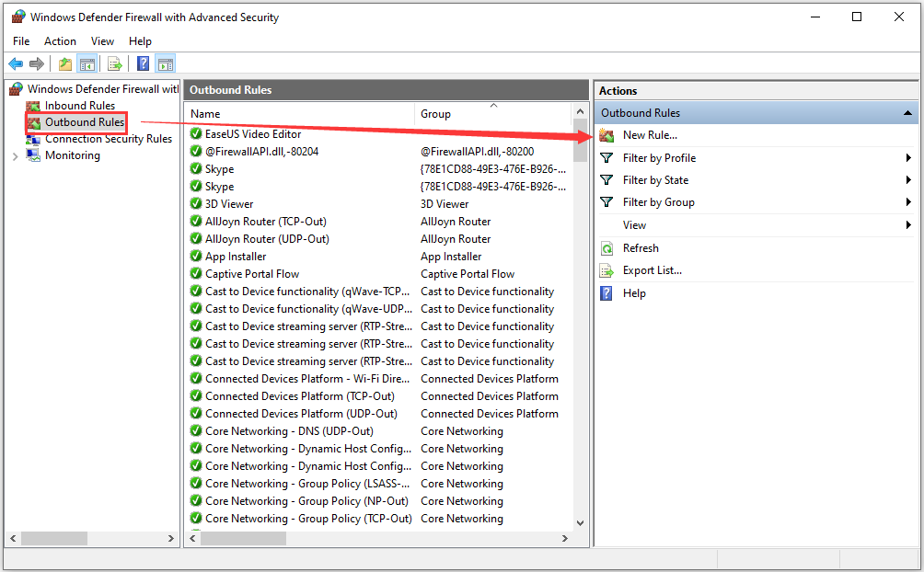Click green check icon for Core Networking DNS rule
The height and width of the screenshot is (572, 924).
coord(196,431)
